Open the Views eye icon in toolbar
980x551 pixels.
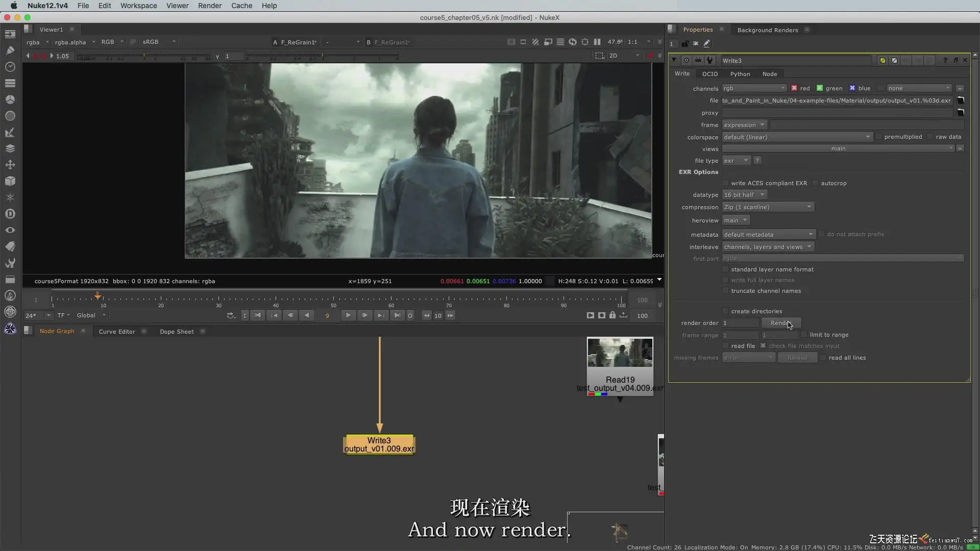(10, 230)
